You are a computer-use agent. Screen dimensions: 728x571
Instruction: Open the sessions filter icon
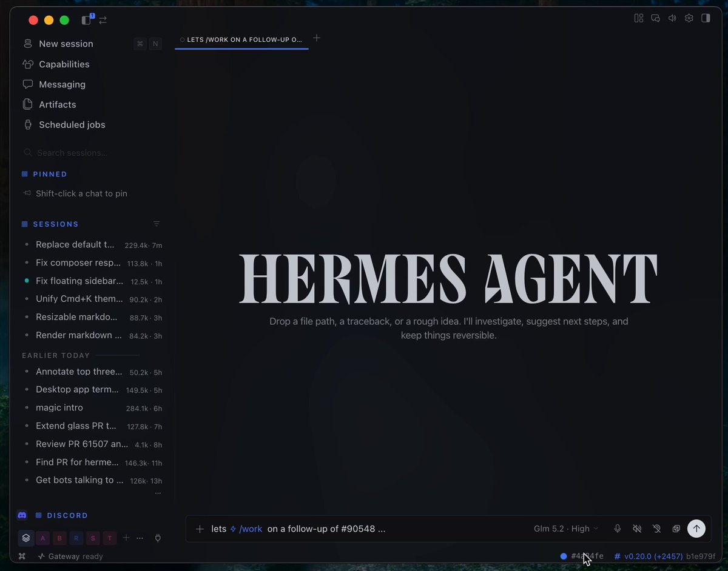click(157, 224)
